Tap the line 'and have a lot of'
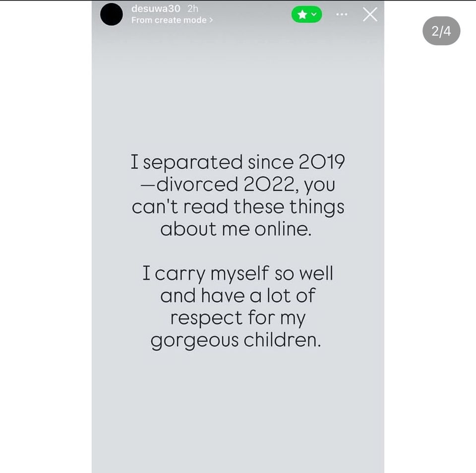The height and width of the screenshot is (473, 476). [x=238, y=295]
